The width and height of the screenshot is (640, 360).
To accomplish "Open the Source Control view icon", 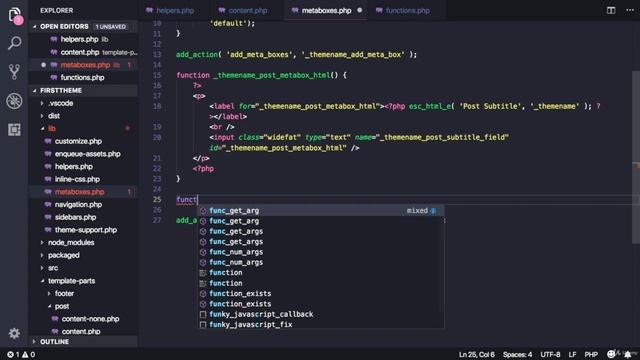I will click(15, 72).
